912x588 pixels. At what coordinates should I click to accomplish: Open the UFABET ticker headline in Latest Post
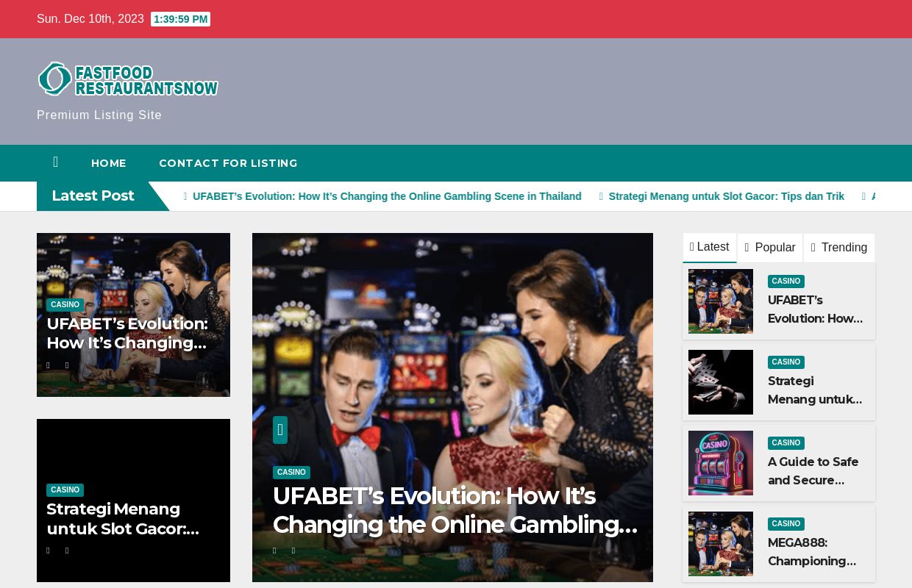click(387, 196)
